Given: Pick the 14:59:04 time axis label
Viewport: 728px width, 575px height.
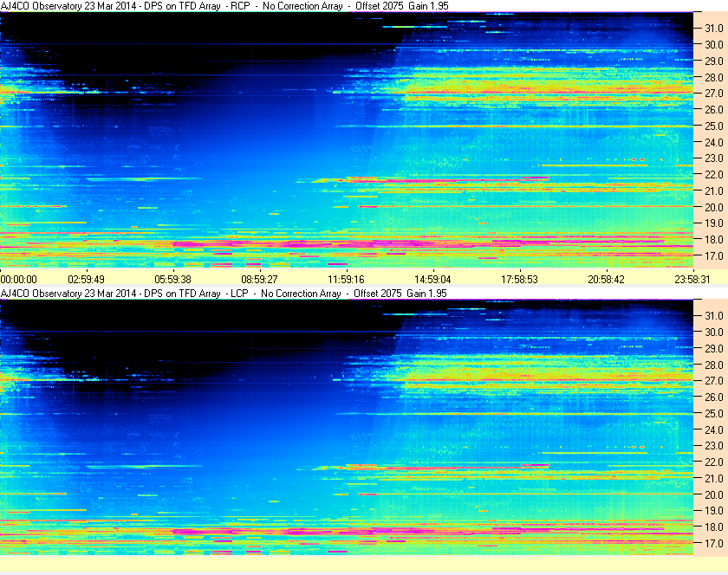Looking at the screenshot, I should [x=432, y=280].
